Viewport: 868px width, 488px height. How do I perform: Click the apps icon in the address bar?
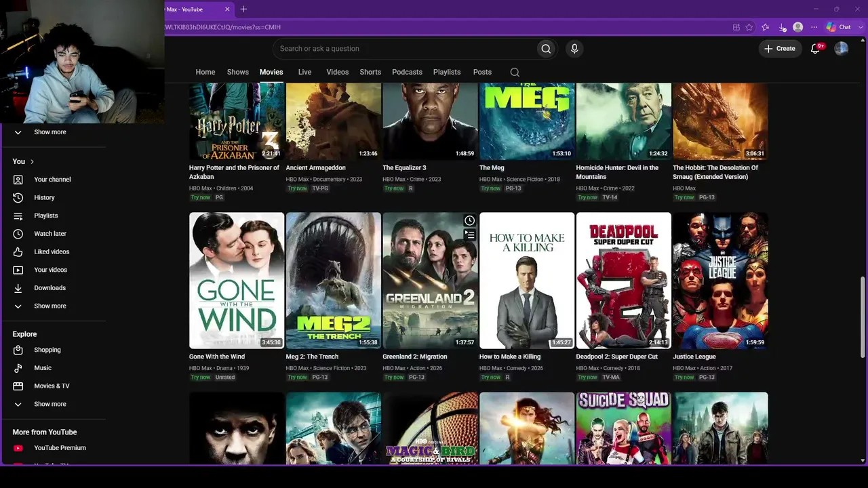[736, 27]
